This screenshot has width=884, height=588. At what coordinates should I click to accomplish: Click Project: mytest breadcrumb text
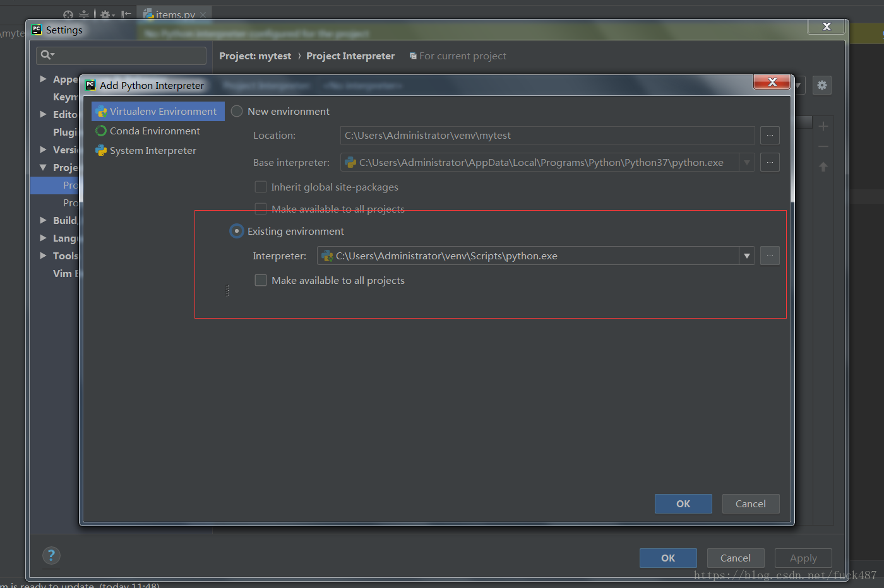pos(255,56)
